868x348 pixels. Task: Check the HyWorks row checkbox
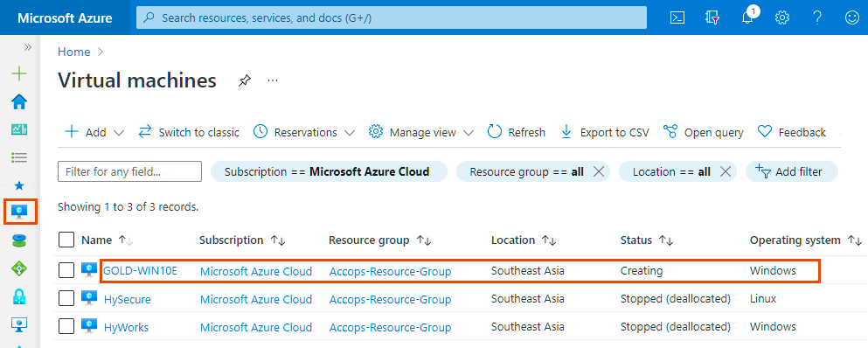coord(66,327)
